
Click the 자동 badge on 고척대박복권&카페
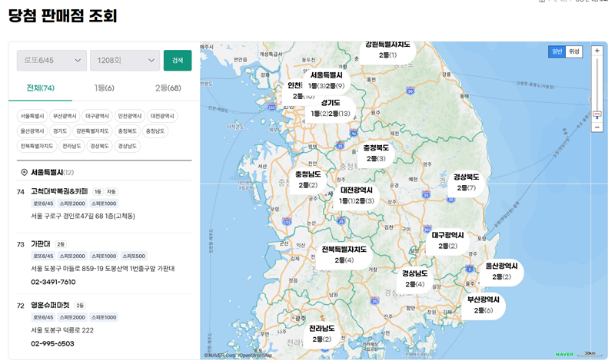(111, 192)
